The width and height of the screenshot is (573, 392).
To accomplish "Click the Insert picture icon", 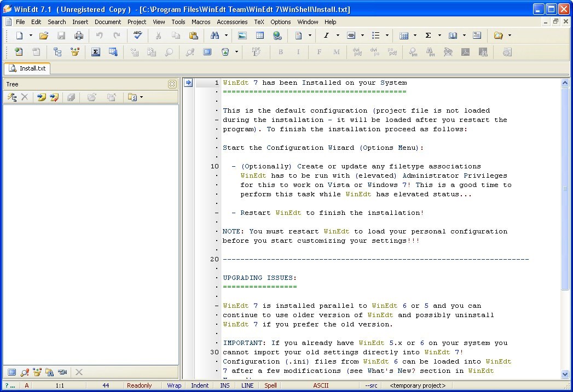I will click(242, 36).
